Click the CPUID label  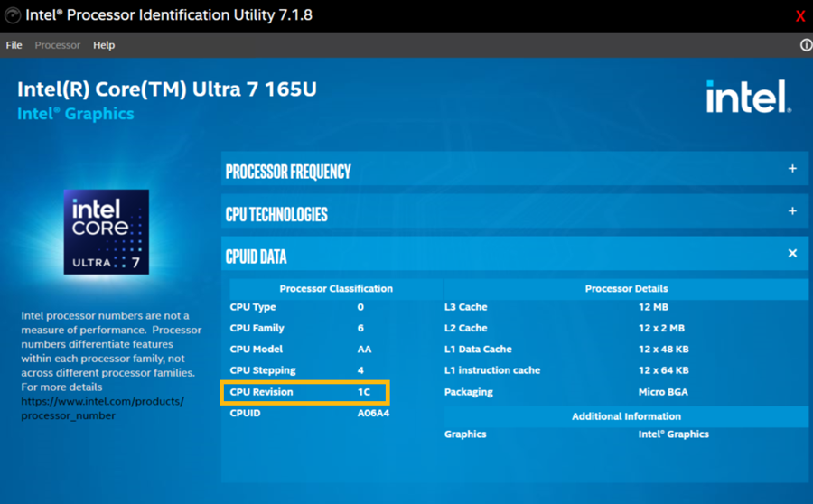pyautogui.click(x=245, y=414)
